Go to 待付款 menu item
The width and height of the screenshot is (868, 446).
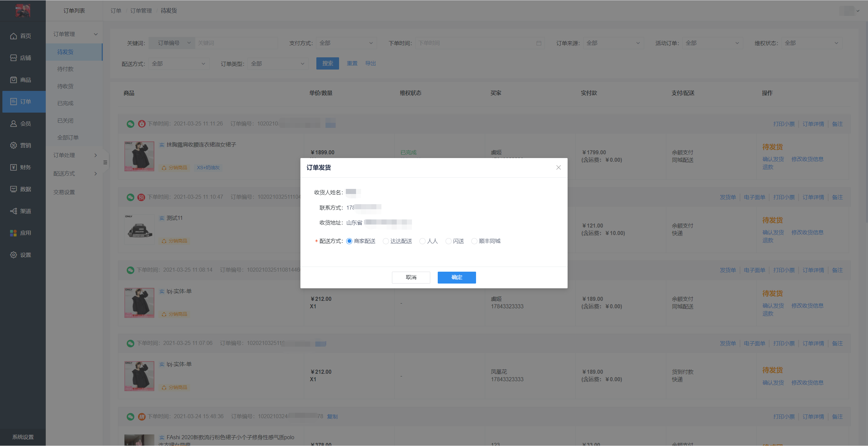65,69
